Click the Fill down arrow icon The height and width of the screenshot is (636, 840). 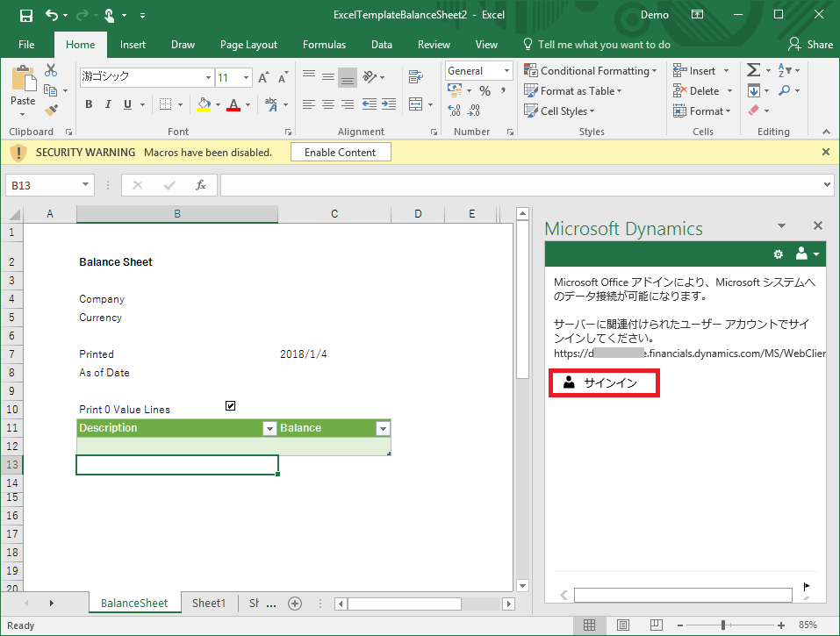tap(754, 90)
